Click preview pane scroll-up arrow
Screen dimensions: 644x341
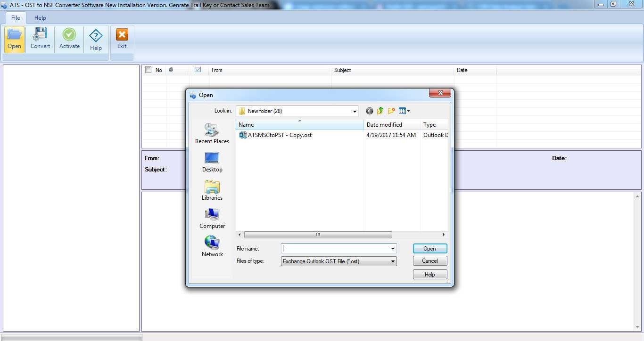(638, 196)
